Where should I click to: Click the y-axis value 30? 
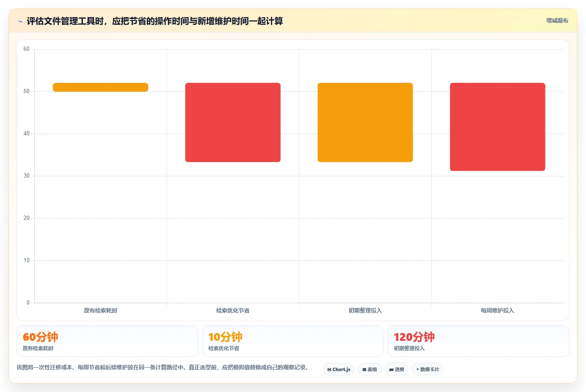(x=26, y=176)
